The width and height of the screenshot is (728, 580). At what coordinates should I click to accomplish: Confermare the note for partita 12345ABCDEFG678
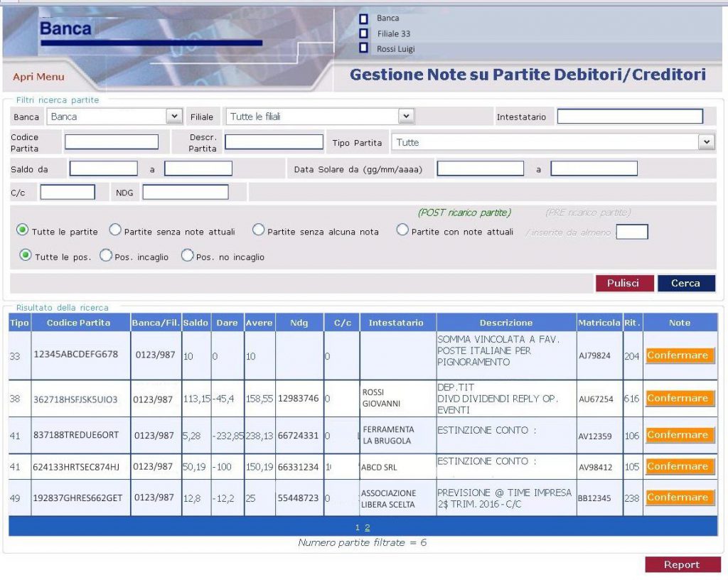click(678, 355)
